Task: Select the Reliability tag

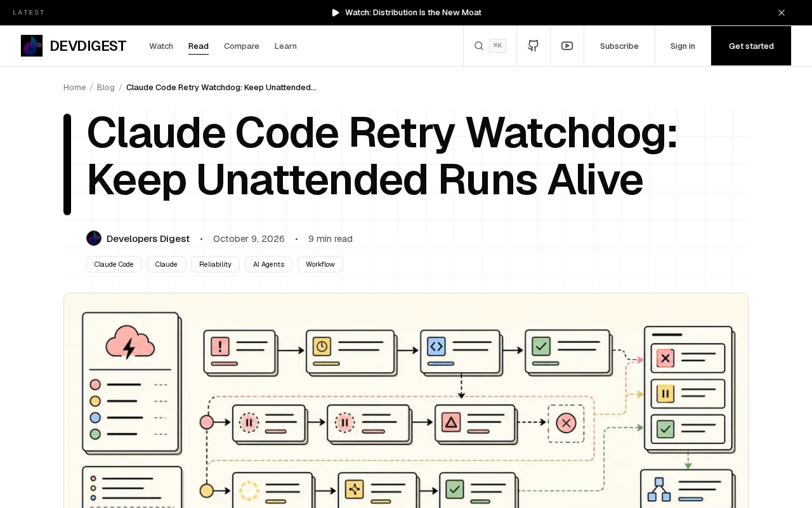Action: pos(215,264)
